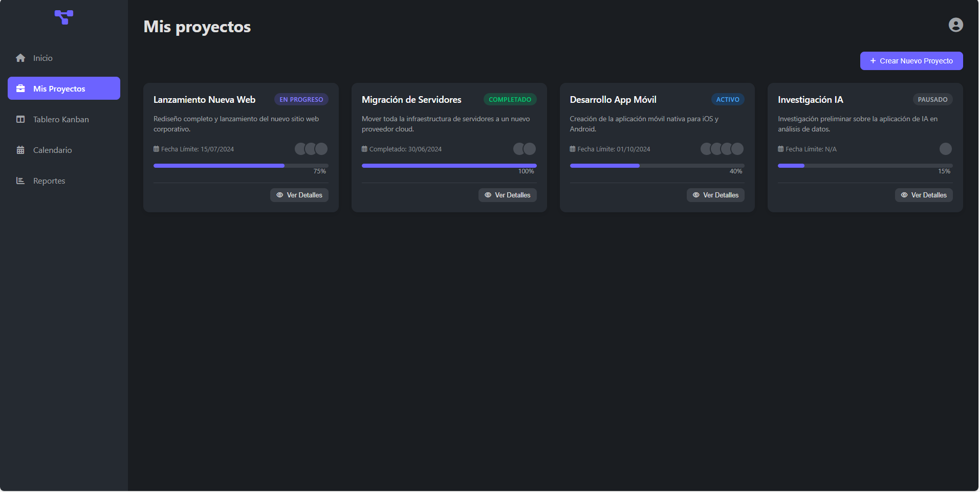Click the Inicio home icon
Image resolution: width=980 pixels, height=492 pixels.
(x=20, y=58)
